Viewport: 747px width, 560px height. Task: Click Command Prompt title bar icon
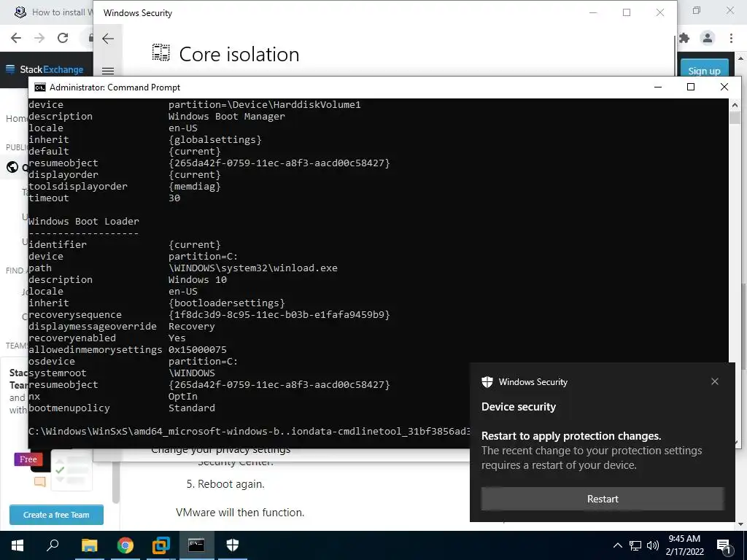[x=40, y=87]
